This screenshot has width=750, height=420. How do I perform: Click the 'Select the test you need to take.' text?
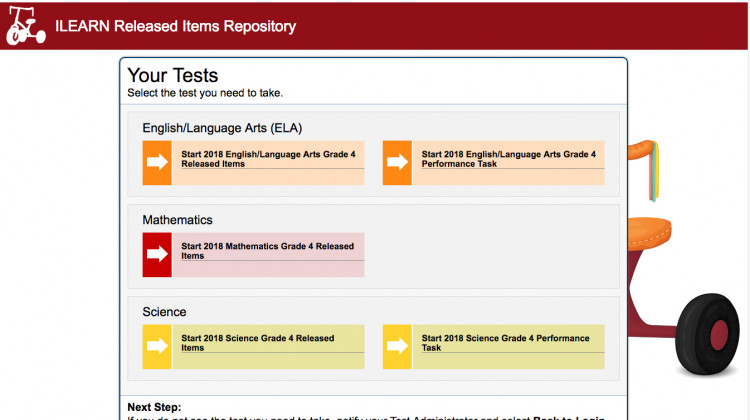(205, 93)
